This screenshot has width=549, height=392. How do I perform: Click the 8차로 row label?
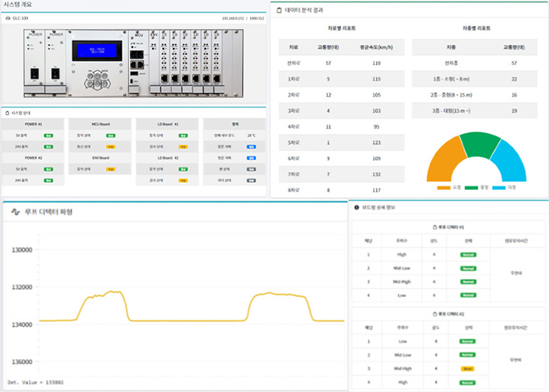point(294,190)
